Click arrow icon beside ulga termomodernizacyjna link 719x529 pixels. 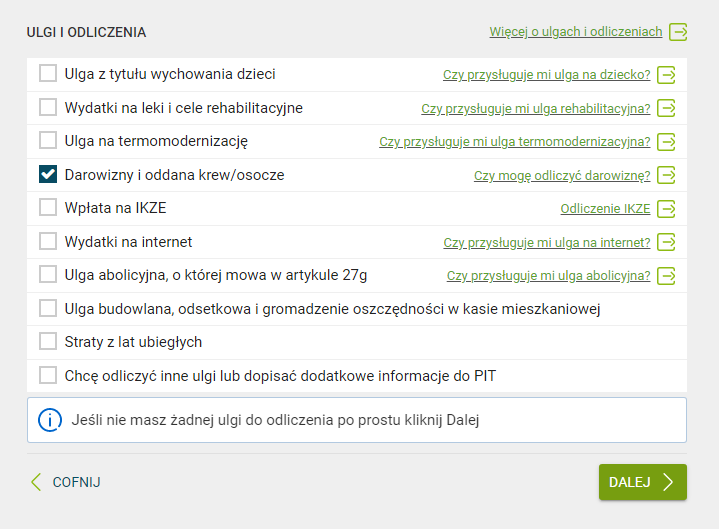coord(666,142)
